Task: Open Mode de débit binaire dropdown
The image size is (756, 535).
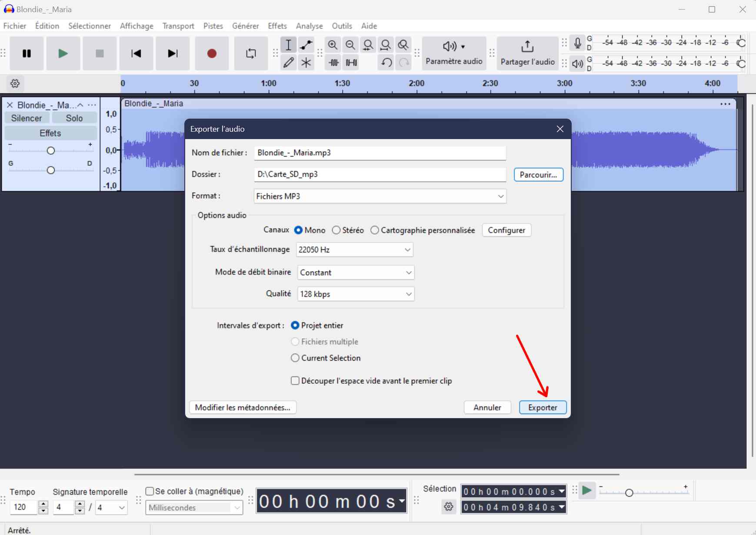Action: (356, 272)
